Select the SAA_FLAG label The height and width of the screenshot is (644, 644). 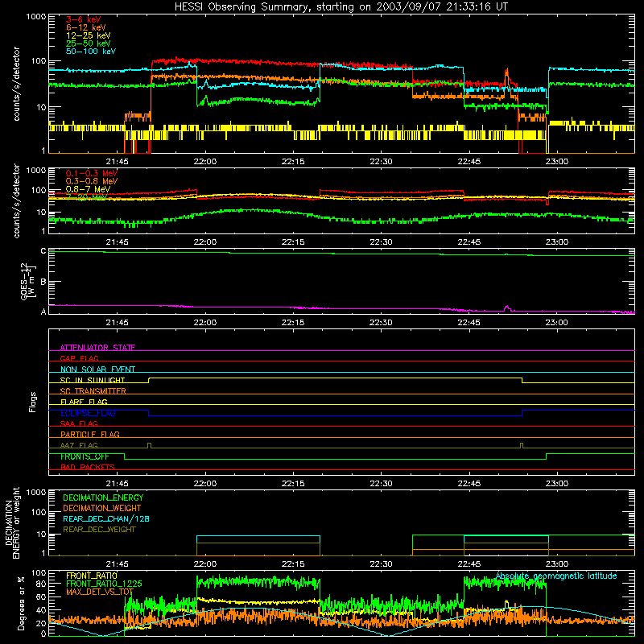pyautogui.click(x=79, y=423)
